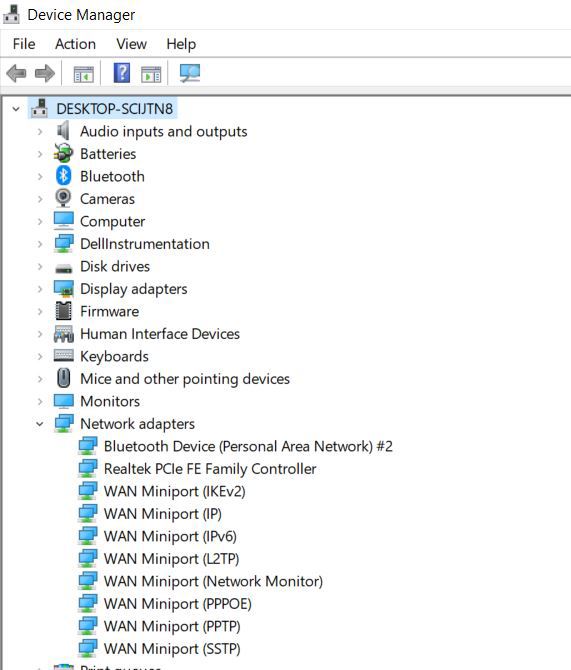Click the WAN Miniport (SSTP) adapter icon
The width and height of the screenshot is (571, 670).
pos(88,648)
